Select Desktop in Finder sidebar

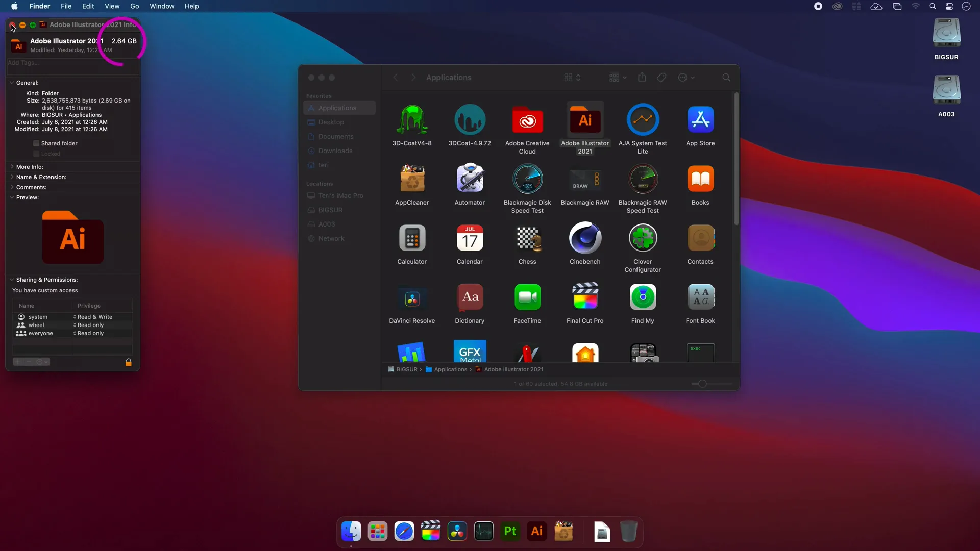tap(339, 122)
